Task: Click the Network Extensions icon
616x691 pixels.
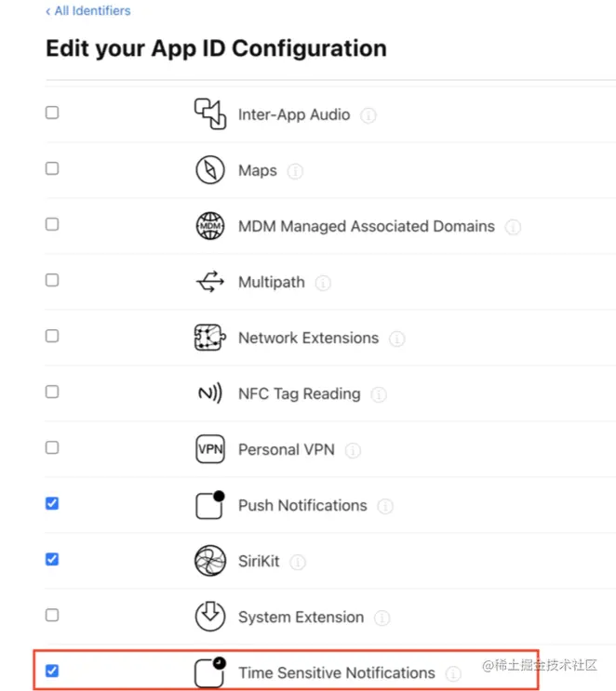Action: coord(209,338)
